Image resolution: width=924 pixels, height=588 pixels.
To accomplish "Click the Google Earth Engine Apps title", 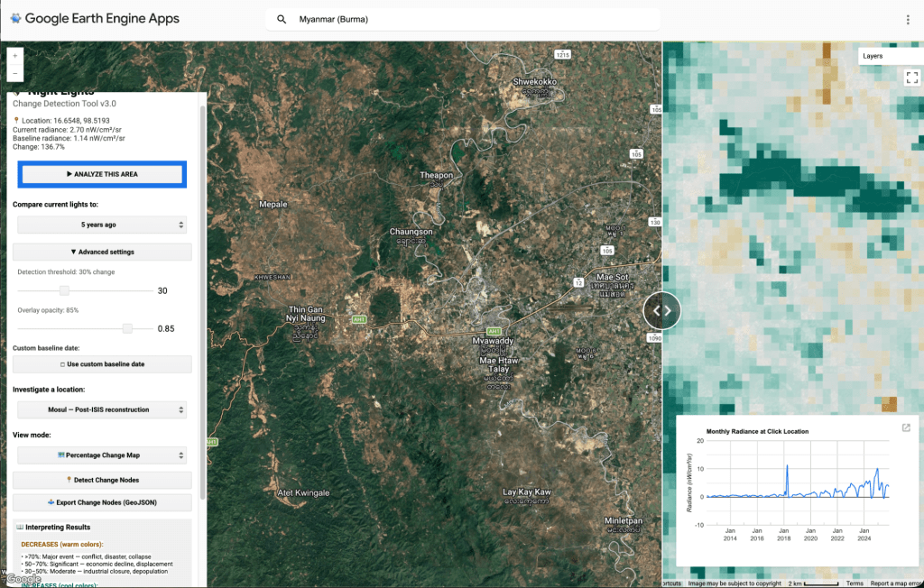I will (102, 18).
